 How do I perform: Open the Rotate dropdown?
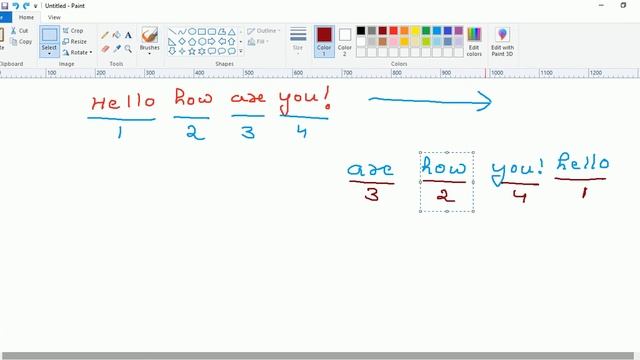coord(77,52)
